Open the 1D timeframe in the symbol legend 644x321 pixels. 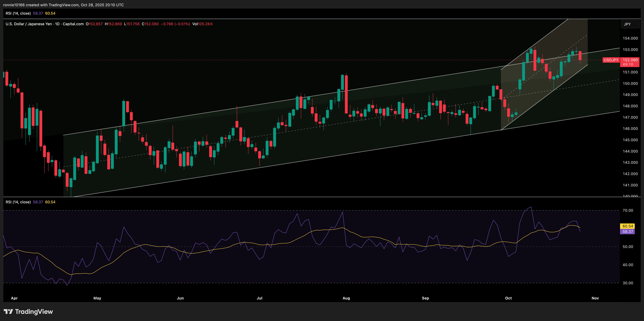[58, 24]
